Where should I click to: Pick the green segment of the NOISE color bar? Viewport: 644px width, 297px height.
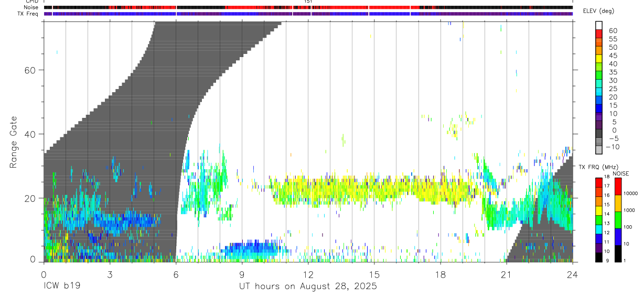618,220
